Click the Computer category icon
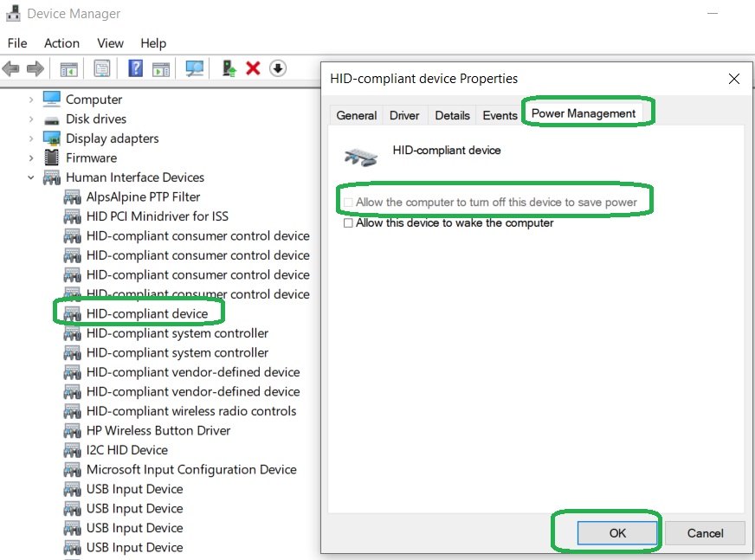 (52, 100)
